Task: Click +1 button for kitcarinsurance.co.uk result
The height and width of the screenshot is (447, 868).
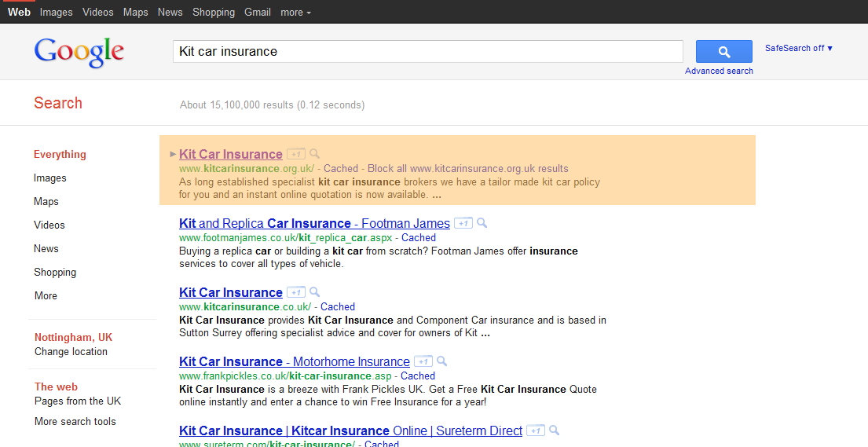Action: [295, 292]
